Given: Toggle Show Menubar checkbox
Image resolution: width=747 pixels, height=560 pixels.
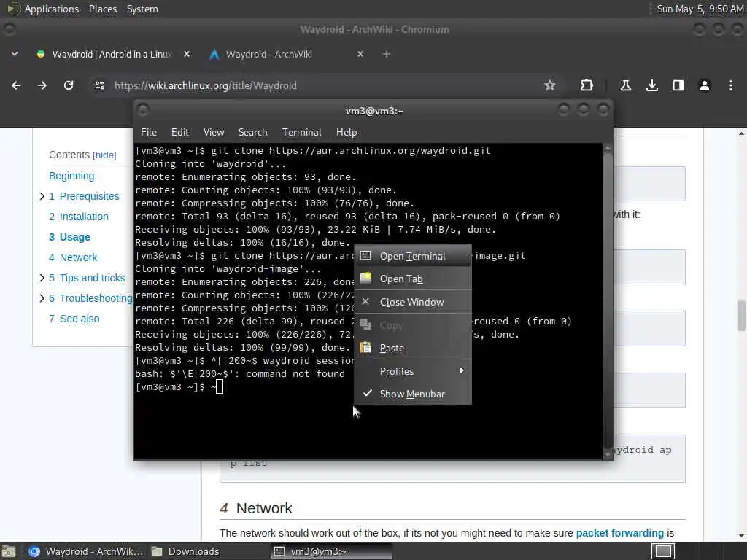Looking at the screenshot, I should click(413, 394).
